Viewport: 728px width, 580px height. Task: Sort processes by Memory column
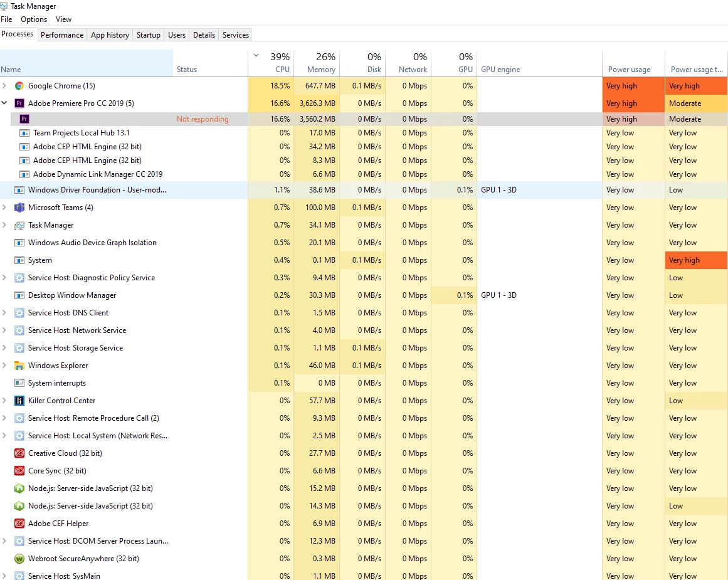317,63
